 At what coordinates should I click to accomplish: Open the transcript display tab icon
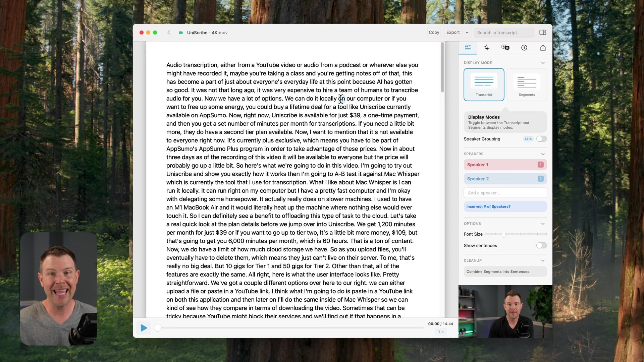468,48
